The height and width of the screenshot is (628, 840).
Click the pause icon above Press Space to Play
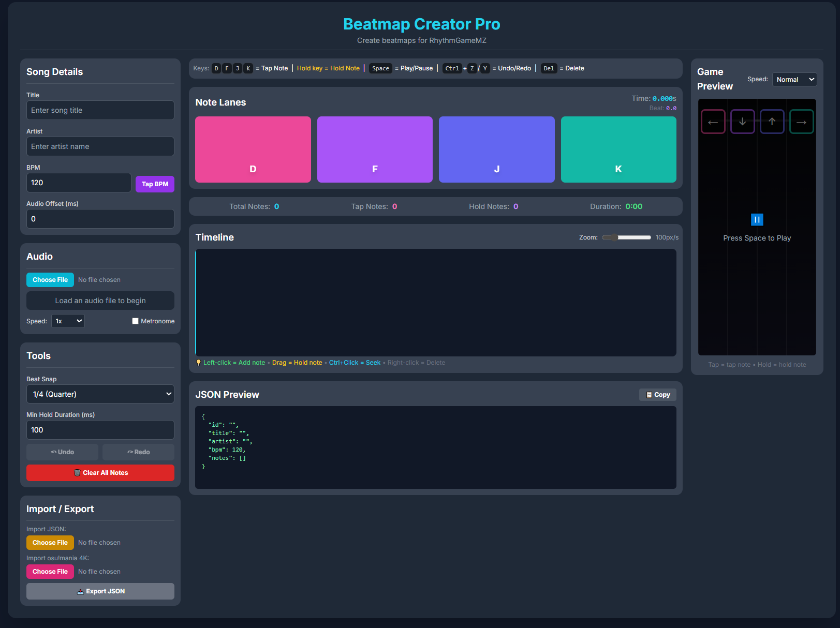click(757, 219)
